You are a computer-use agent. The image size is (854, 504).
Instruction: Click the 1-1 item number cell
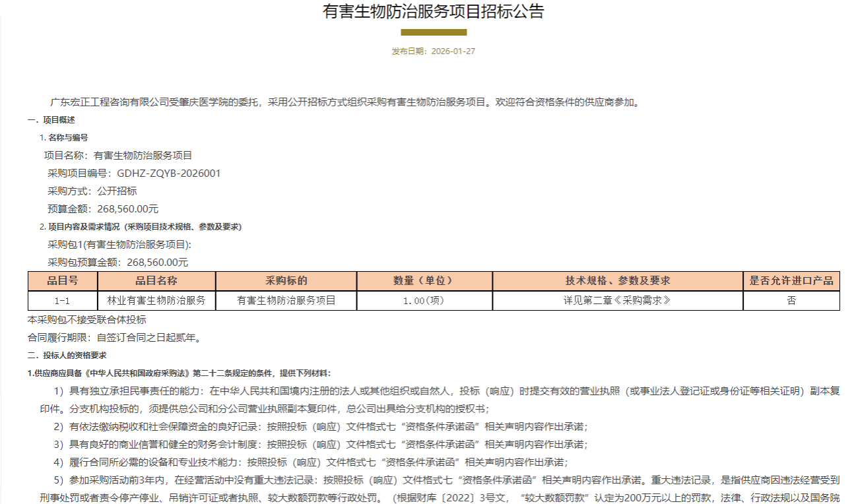pyautogui.click(x=63, y=301)
